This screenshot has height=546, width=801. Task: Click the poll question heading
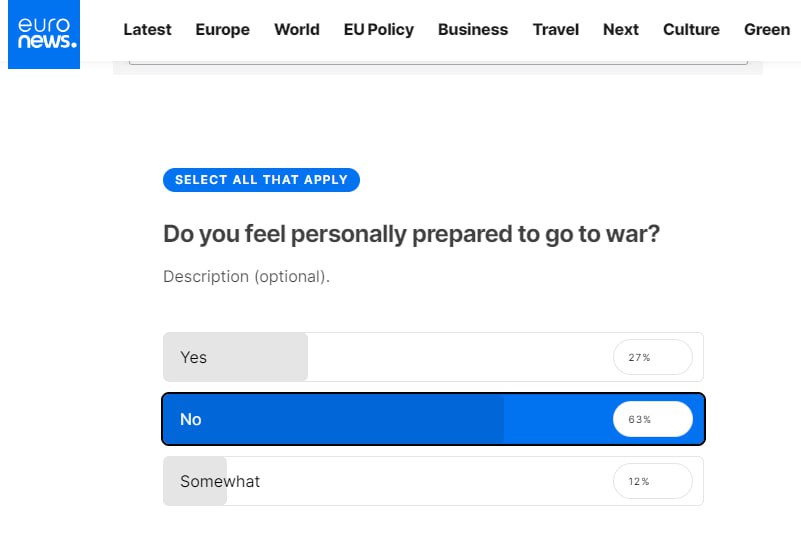click(x=411, y=234)
